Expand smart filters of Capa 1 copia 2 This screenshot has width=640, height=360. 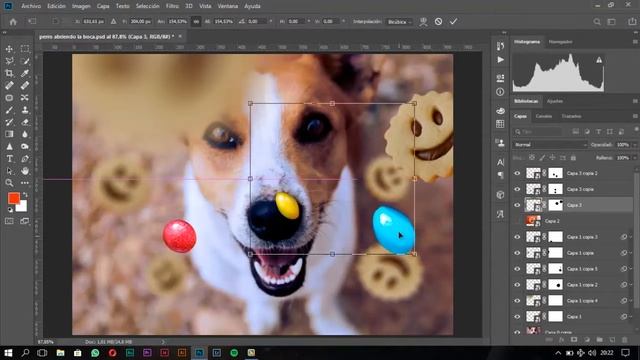tap(631, 285)
